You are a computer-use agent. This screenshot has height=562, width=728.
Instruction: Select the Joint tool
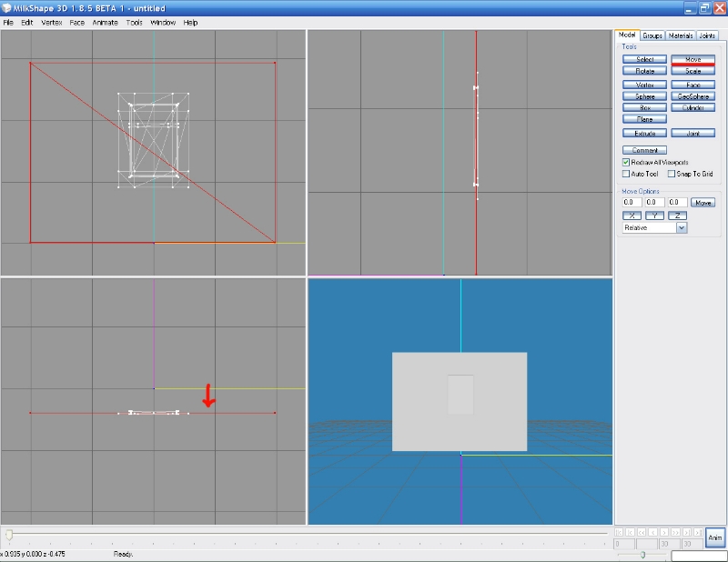pos(693,133)
